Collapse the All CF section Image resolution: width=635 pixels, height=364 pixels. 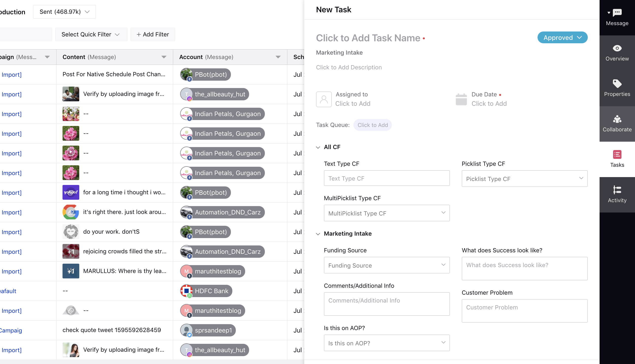(x=318, y=147)
